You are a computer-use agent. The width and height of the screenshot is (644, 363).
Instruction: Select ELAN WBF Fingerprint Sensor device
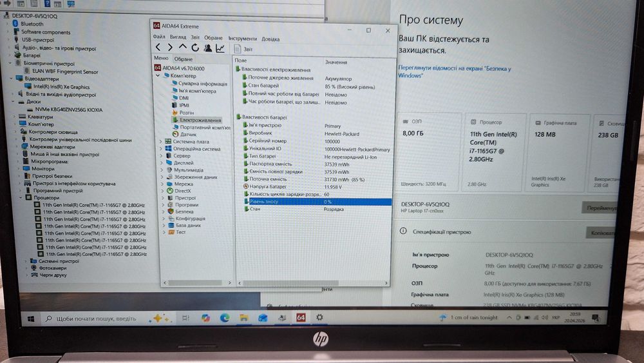pos(61,72)
